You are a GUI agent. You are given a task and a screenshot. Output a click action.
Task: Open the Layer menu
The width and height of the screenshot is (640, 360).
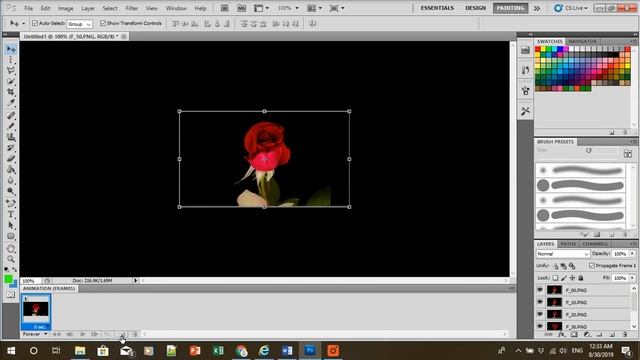pos(88,8)
